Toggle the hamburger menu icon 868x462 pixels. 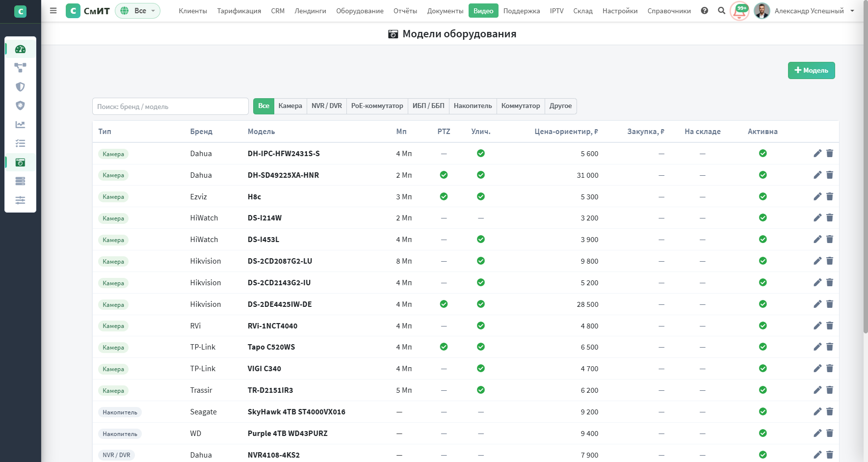click(x=53, y=10)
